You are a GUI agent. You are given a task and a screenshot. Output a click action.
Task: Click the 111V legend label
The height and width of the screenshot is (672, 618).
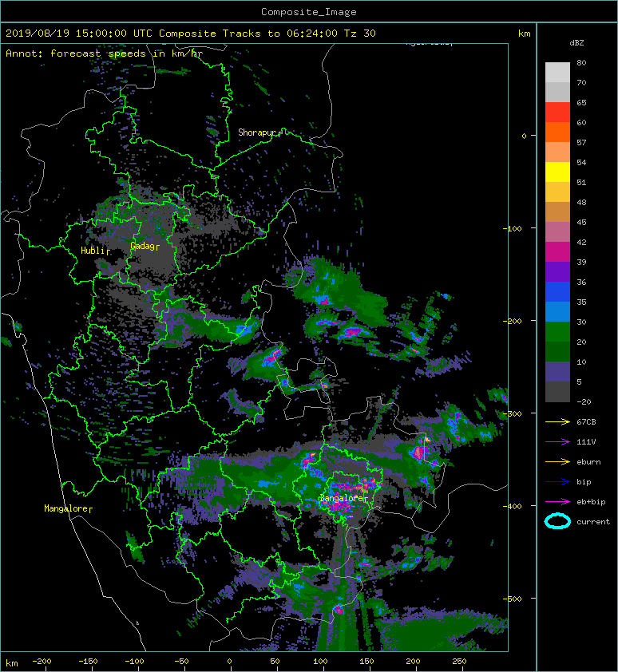click(x=586, y=442)
